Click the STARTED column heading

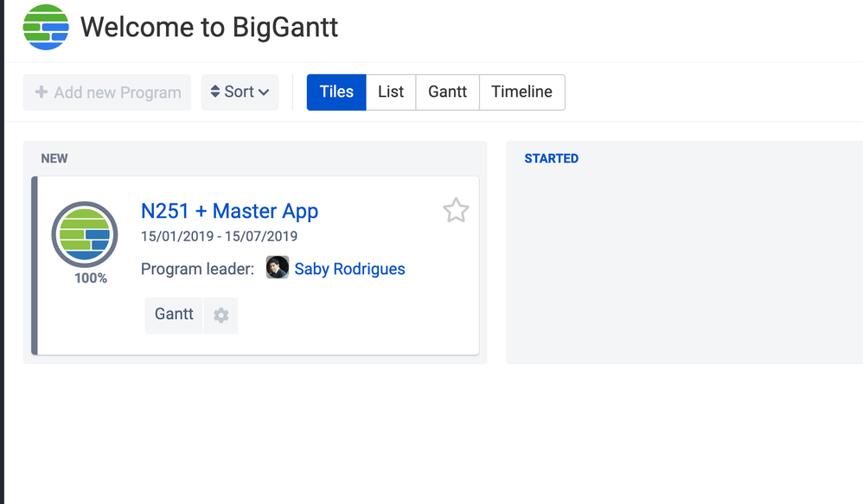[x=551, y=158]
